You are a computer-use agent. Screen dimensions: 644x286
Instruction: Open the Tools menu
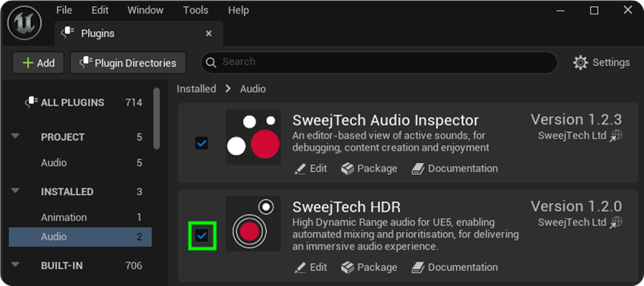click(x=195, y=11)
